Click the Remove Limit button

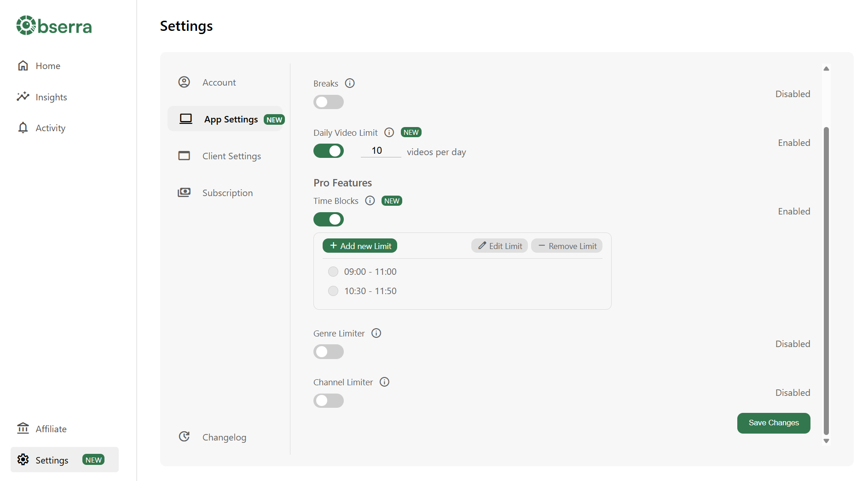[567, 246]
